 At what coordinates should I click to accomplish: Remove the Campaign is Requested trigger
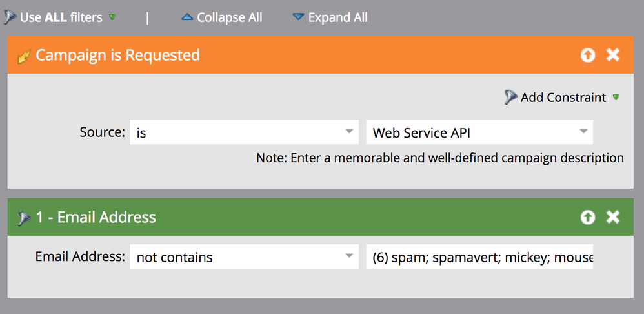[613, 55]
